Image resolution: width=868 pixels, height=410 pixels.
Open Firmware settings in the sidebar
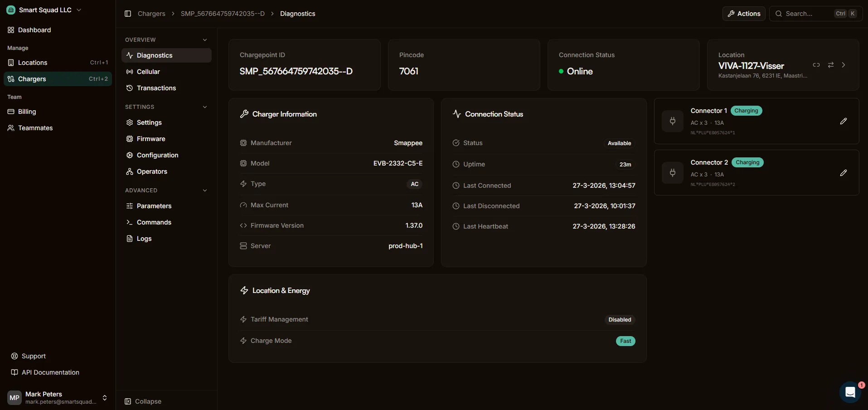click(x=150, y=138)
